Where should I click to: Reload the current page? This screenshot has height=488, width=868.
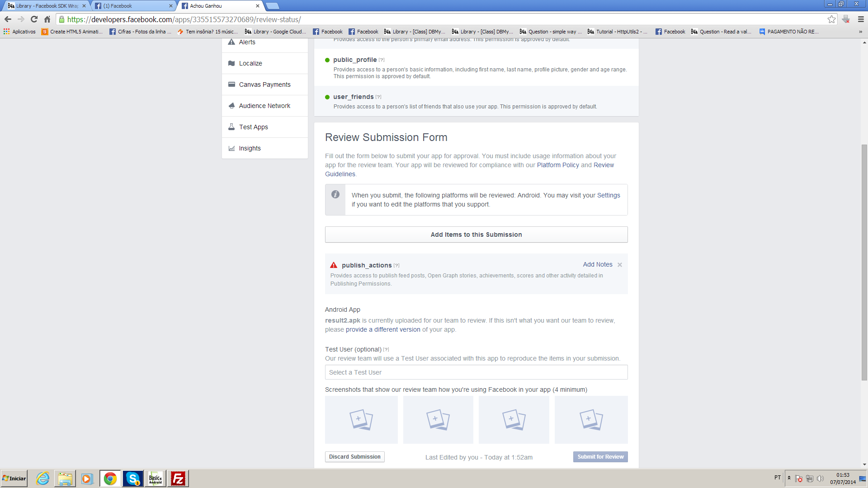(34, 19)
